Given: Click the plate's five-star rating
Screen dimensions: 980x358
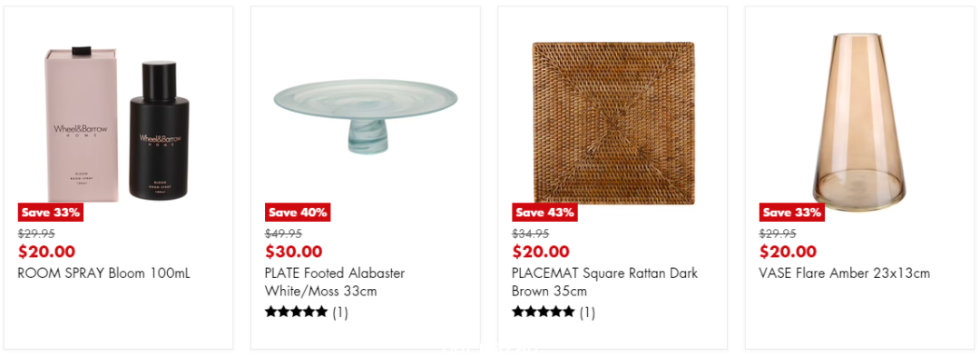Looking at the screenshot, I should point(296,312).
